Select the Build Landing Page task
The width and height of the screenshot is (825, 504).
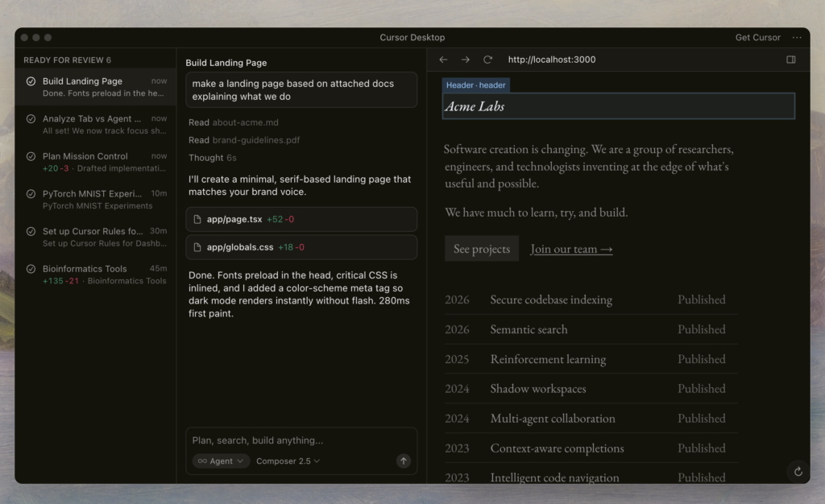pos(95,87)
